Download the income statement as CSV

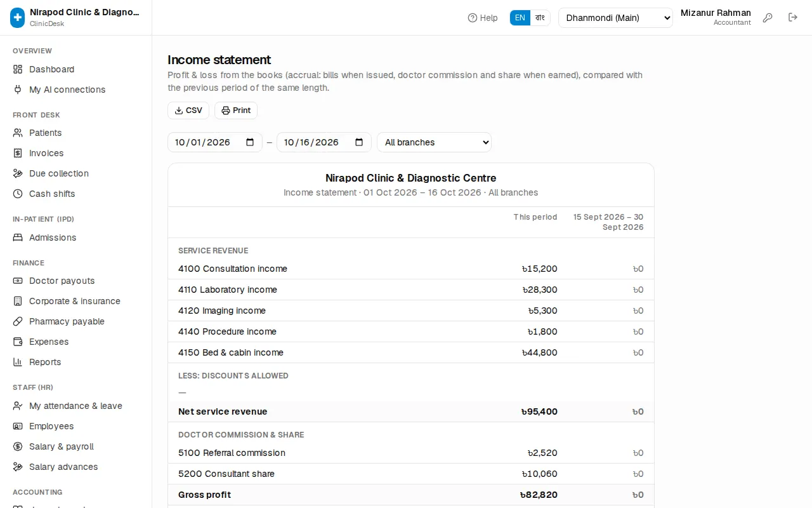pyautogui.click(x=188, y=110)
